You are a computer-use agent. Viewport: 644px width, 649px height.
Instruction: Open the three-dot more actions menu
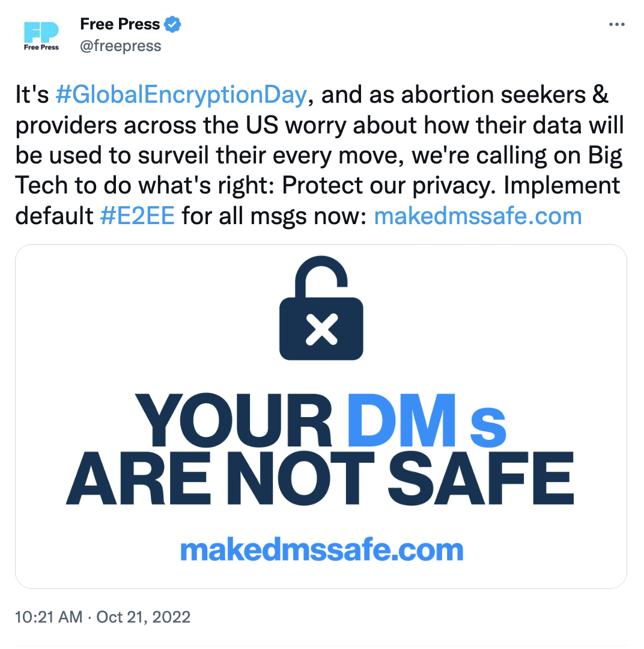[x=617, y=24]
